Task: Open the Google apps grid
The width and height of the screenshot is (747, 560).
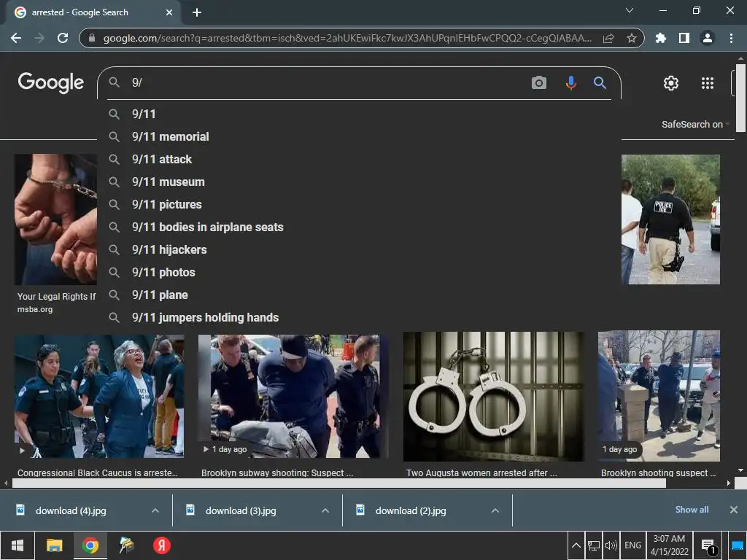Action: point(708,83)
